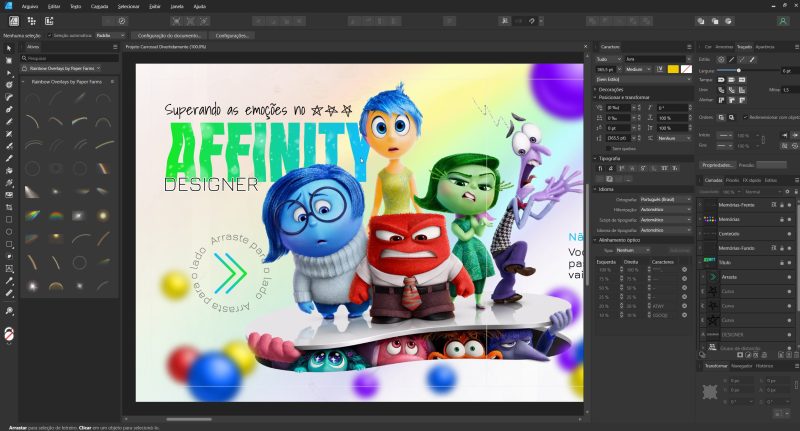Choose the textured brush stroke style
The width and height of the screenshot is (800, 431).
click(x=752, y=60)
